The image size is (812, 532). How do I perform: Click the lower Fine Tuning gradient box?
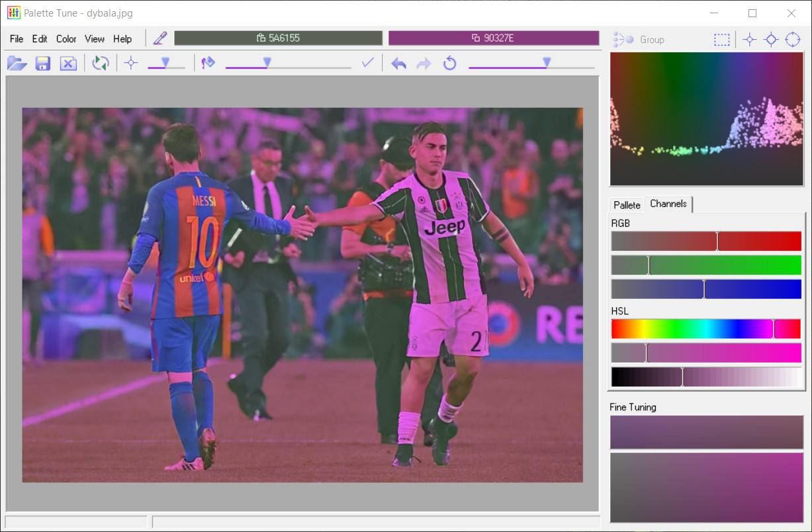pyautogui.click(x=706, y=488)
